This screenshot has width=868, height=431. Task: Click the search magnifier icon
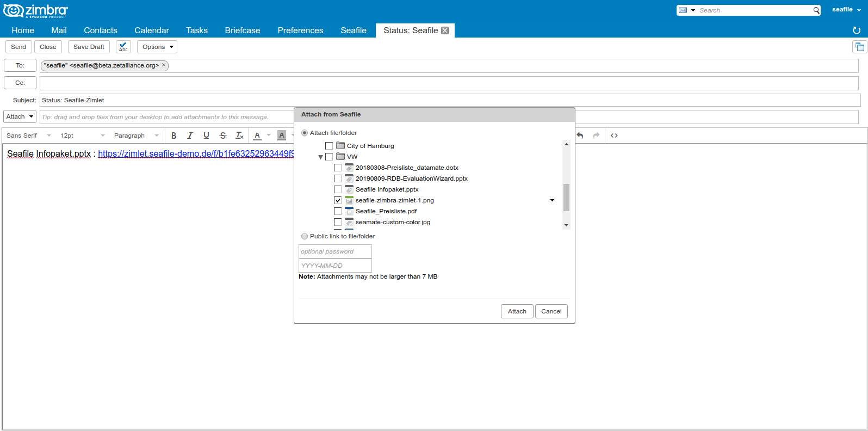[816, 10]
